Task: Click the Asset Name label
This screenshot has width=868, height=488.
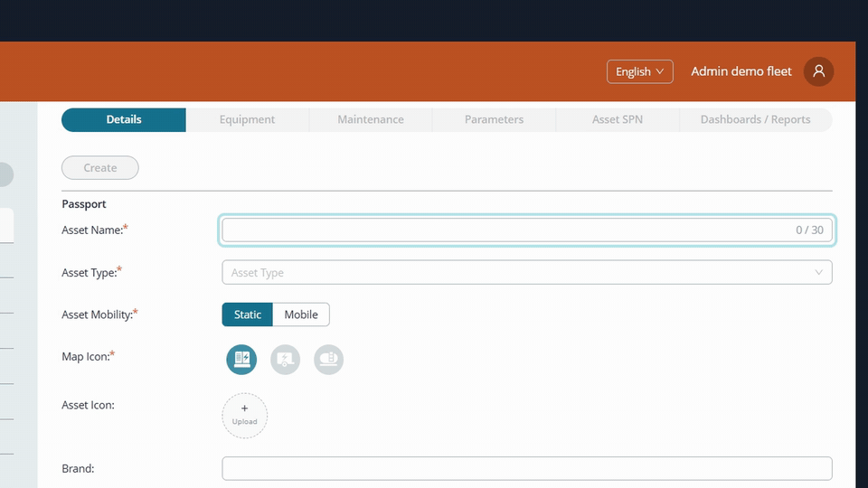Action: point(92,230)
